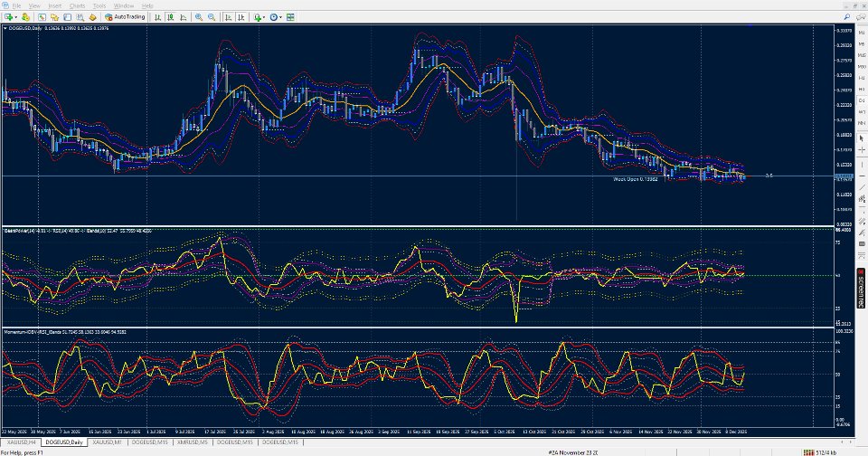Open the Charts menu
868x456 pixels.
[77, 6]
